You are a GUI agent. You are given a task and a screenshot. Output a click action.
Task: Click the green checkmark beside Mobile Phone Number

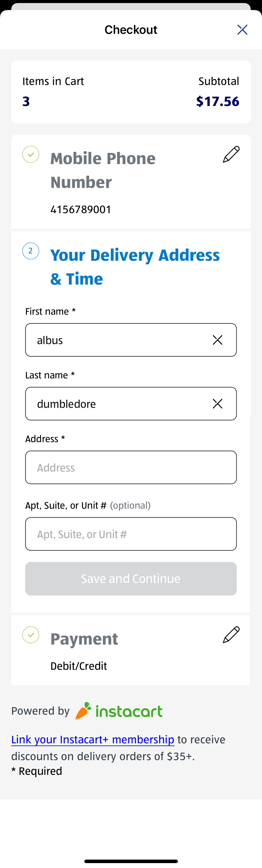pyautogui.click(x=31, y=154)
